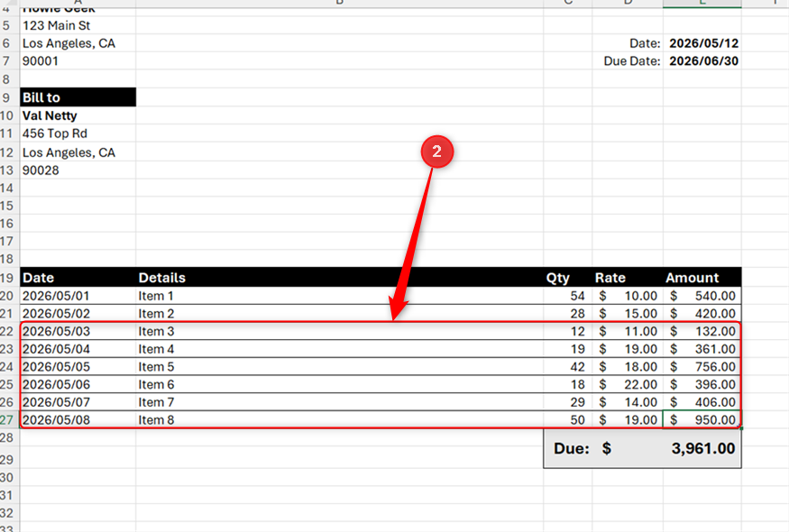Click the date cell 2026/05/03
Image resolution: width=789 pixels, height=532 pixels.
(x=78, y=331)
